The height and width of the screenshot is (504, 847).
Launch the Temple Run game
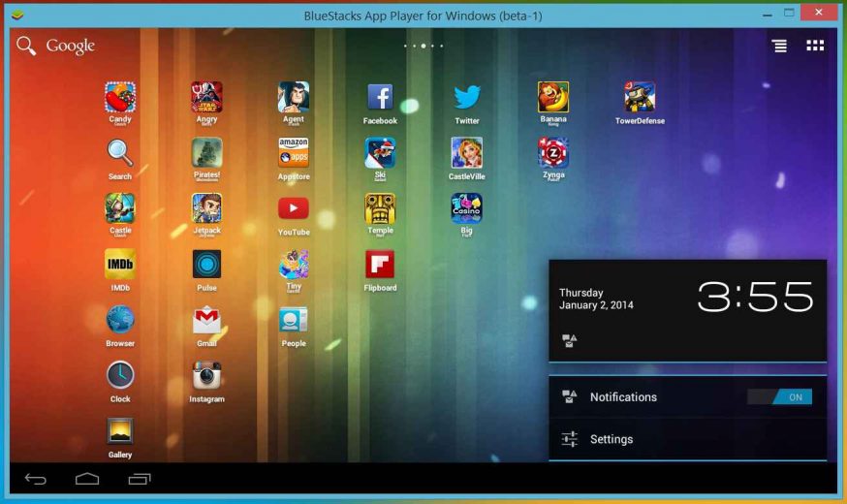(x=380, y=208)
